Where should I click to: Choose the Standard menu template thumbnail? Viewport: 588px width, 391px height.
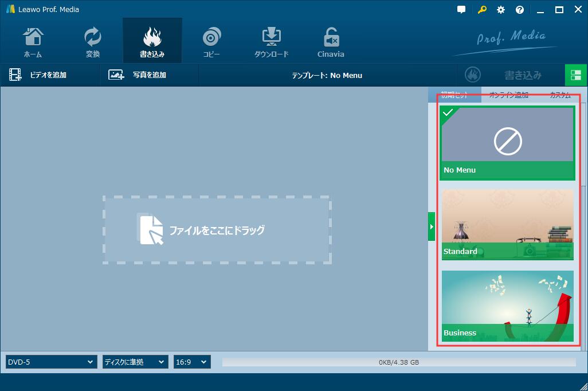pos(507,224)
